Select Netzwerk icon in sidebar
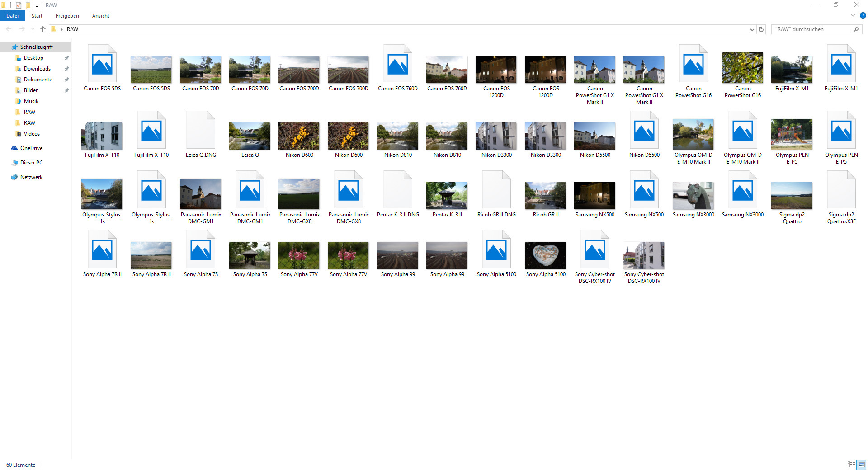868x470 pixels. 14,177
